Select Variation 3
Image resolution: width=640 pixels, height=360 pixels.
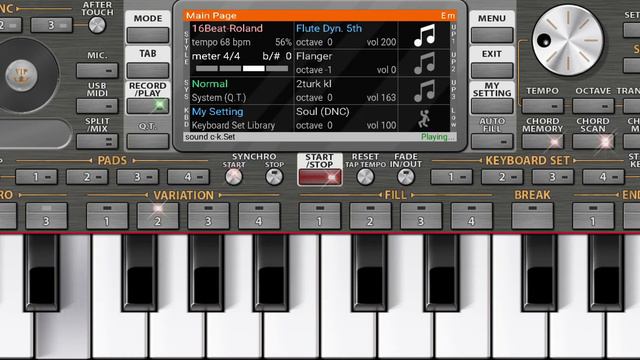coord(208,216)
